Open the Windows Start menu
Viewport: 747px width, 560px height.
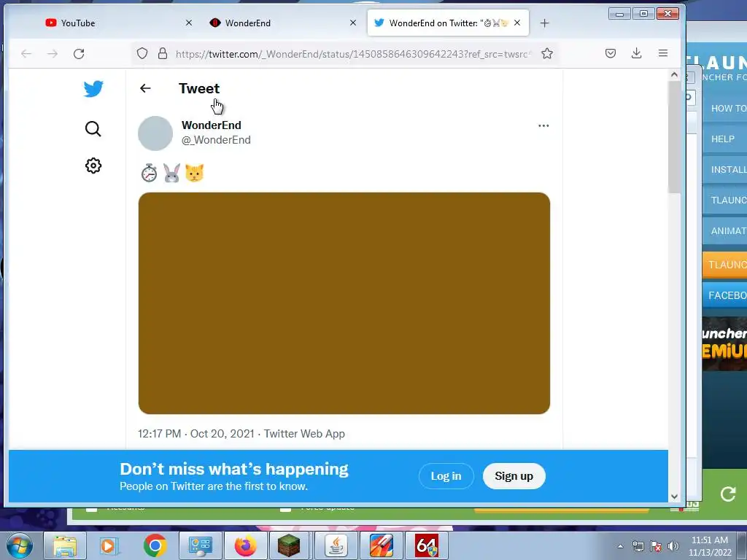tap(19, 545)
